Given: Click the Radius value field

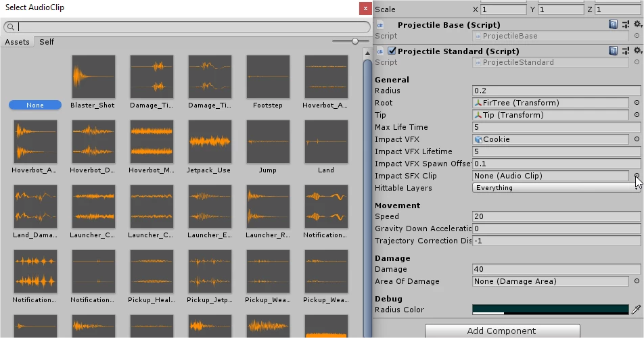Looking at the screenshot, I should [x=557, y=91].
